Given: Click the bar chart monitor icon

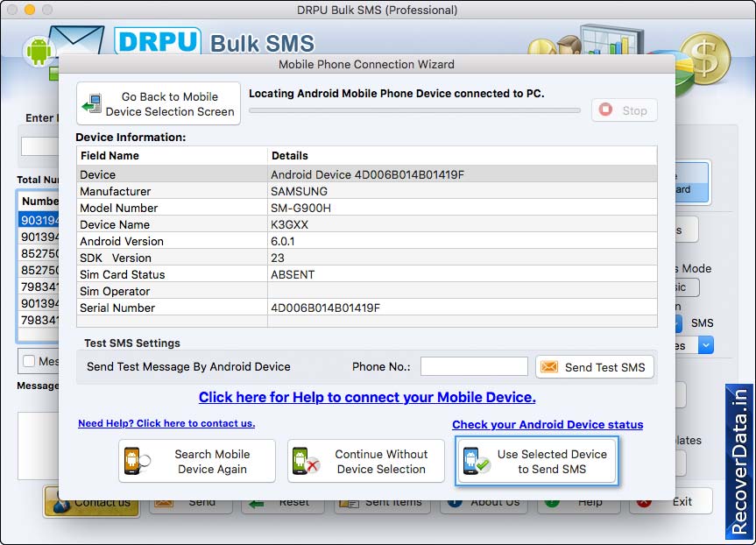Looking at the screenshot, I should point(611,40).
